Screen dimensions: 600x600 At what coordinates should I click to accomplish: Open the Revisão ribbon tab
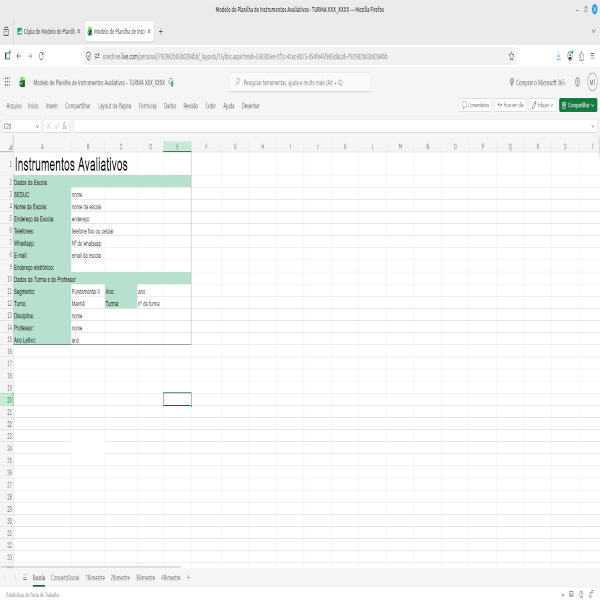(191, 106)
